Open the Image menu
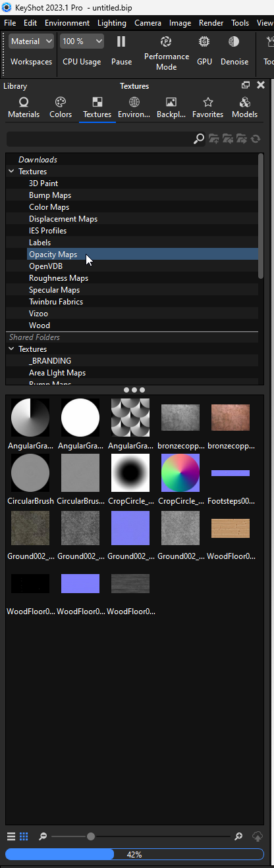Viewport: 274px width, 868px height. click(x=180, y=23)
